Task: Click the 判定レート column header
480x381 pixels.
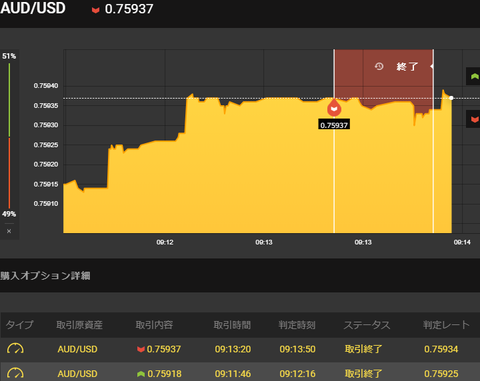Action: click(446, 325)
